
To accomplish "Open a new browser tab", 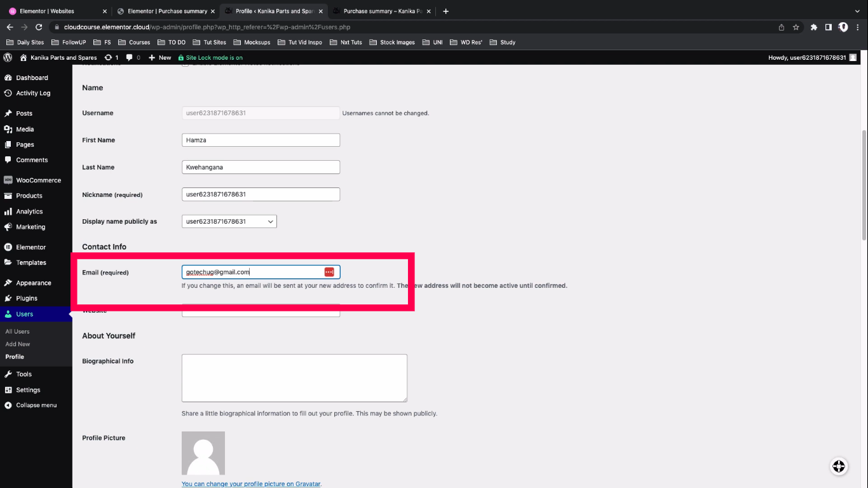I will click(445, 11).
